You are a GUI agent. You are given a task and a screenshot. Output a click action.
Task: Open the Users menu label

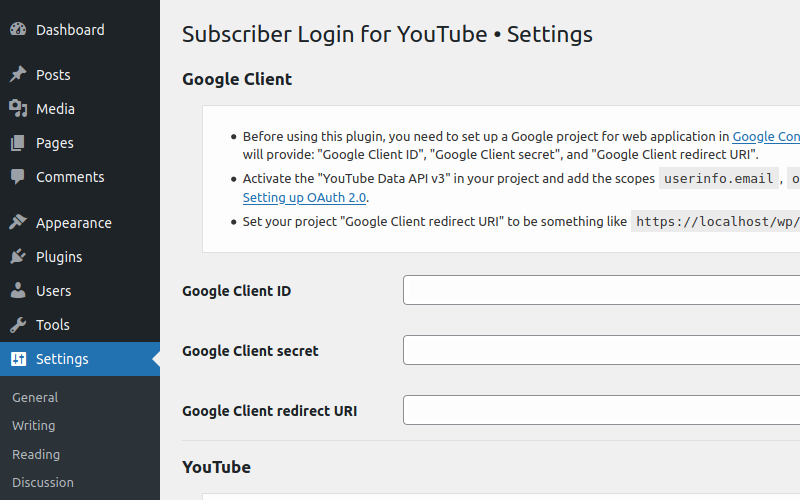coord(53,291)
